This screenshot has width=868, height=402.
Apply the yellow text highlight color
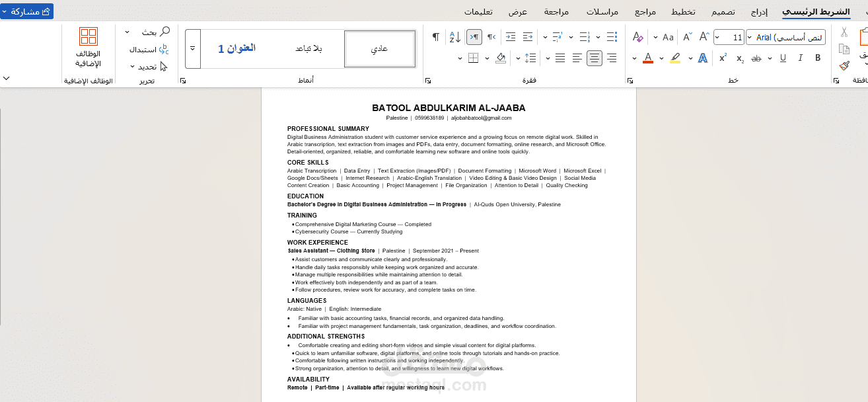[675, 58]
